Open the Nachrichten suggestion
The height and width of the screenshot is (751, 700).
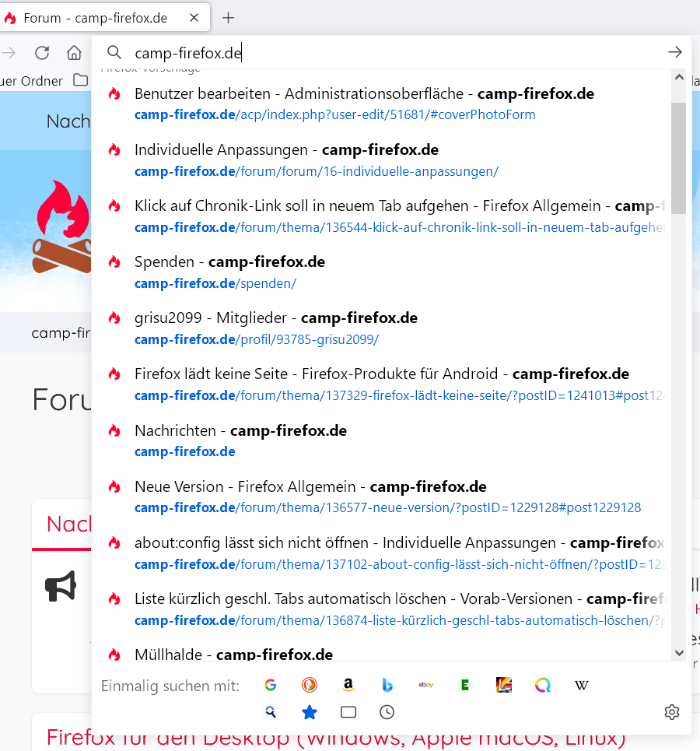pos(384,440)
